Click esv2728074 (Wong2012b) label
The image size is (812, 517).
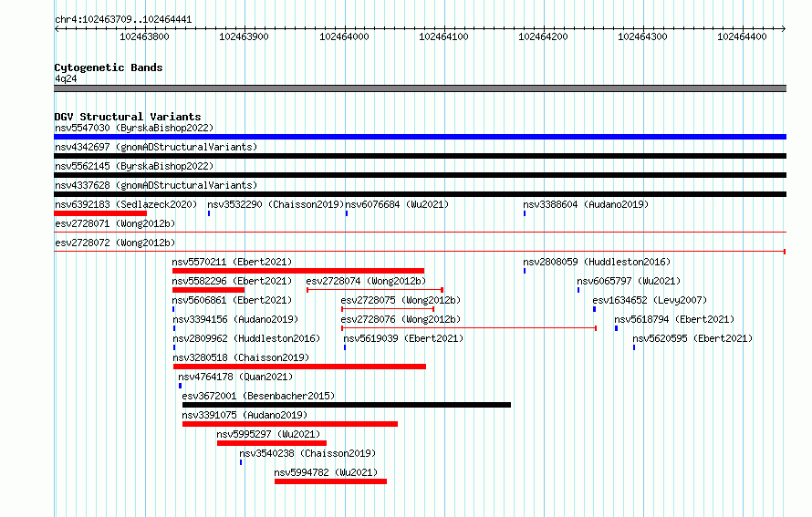pyautogui.click(x=366, y=281)
